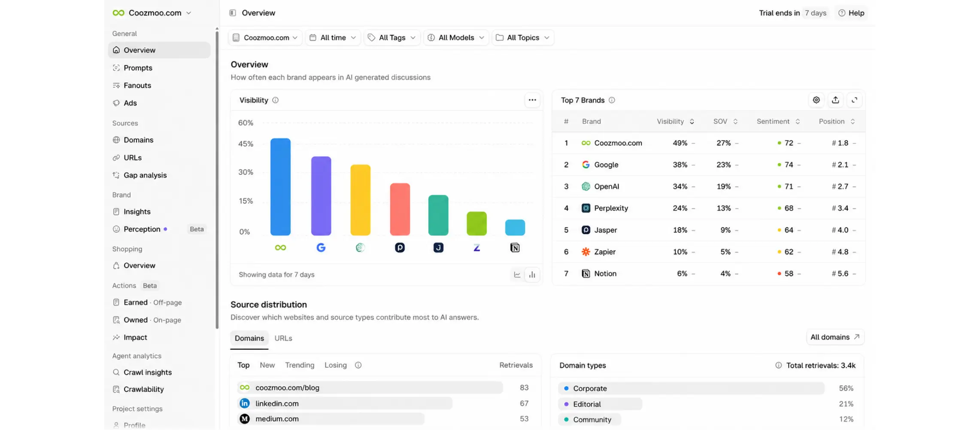Click the Visibility info icon
Screen dimensions: 980x430
pos(276,100)
